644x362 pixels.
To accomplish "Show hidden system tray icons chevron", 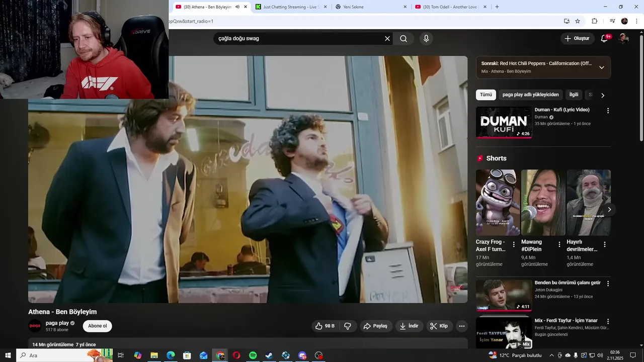I will click(551, 355).
